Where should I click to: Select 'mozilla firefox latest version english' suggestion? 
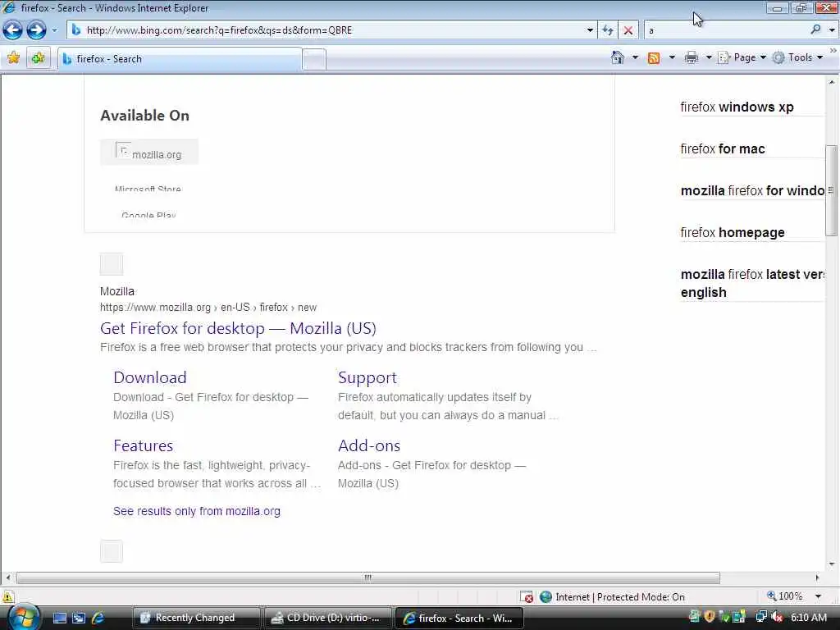pos(752,283)
